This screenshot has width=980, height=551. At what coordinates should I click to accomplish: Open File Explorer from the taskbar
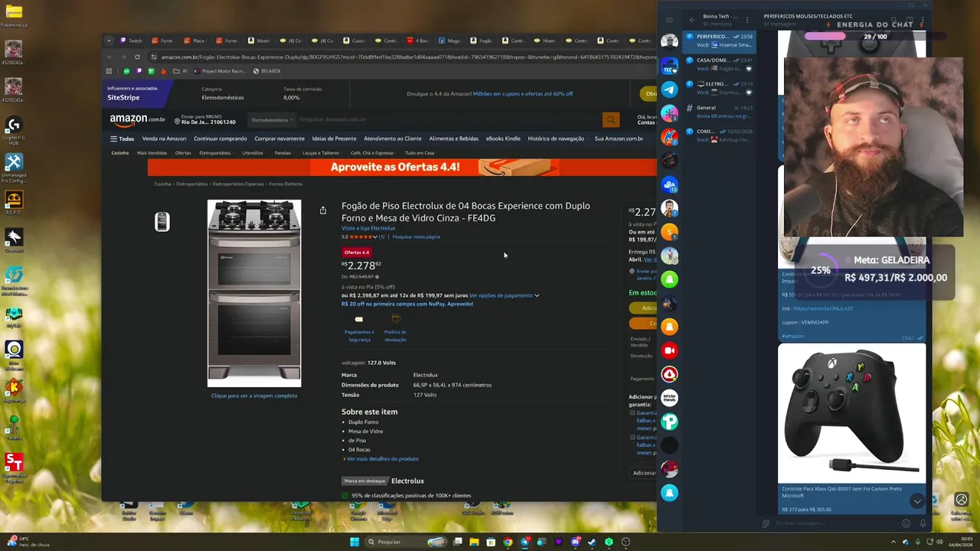(474, 542)
